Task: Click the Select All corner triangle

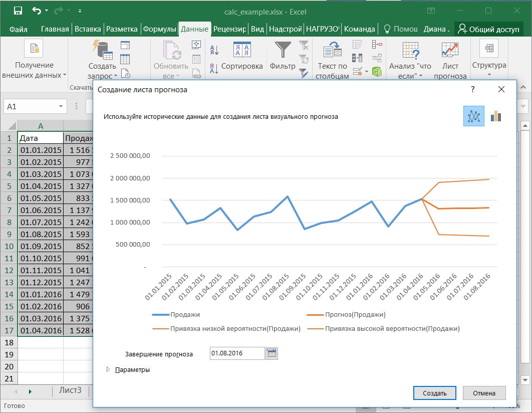Action: [12, 126]
